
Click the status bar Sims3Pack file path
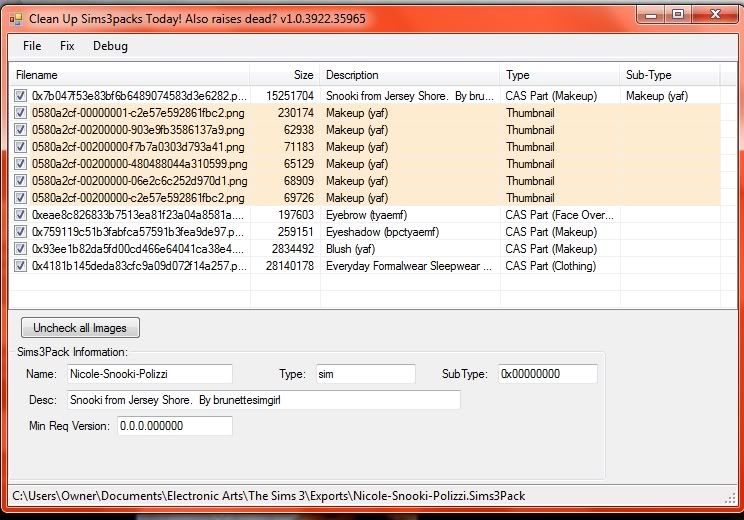269,496
